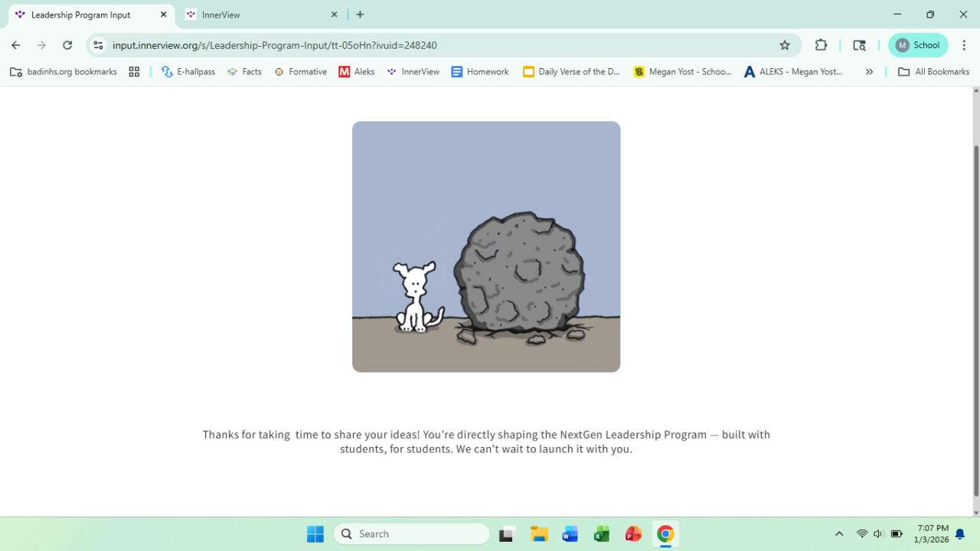The height and width of the screenshot is (551, 980).
Task: Close the Leadership Program Input tab
Action: [x=163, y=15]
